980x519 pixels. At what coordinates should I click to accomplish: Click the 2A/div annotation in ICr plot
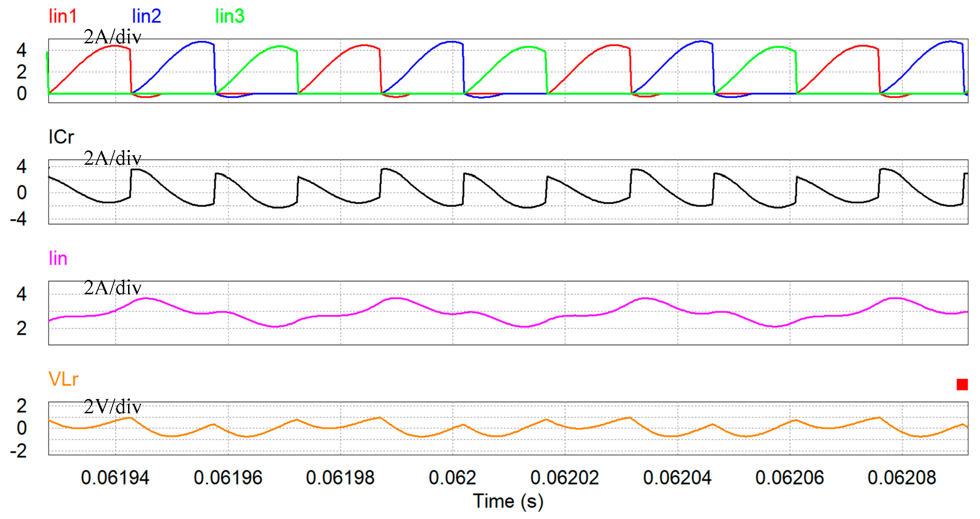(x=112, y=159)
